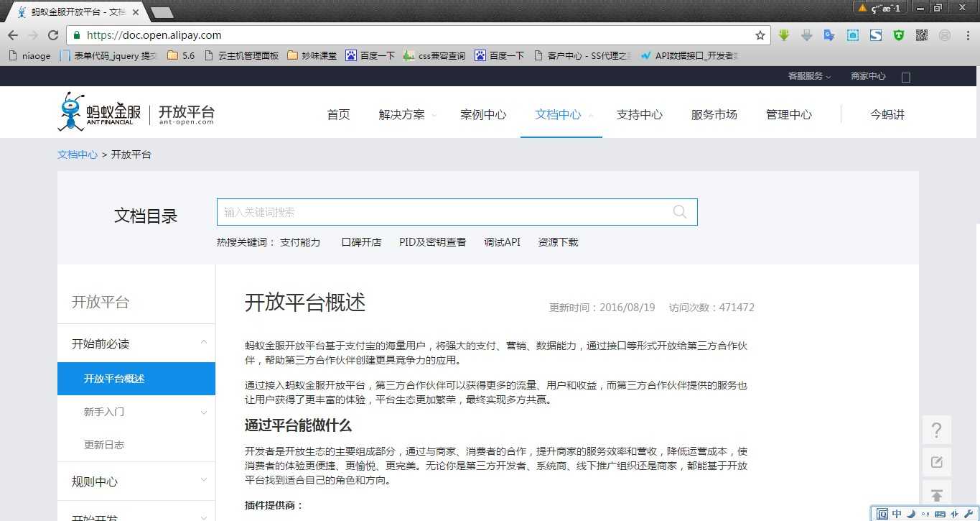This screenshot has height=521, width=980.
Task: Open the feedback edit floating icon
Action: tap(937, 462)
